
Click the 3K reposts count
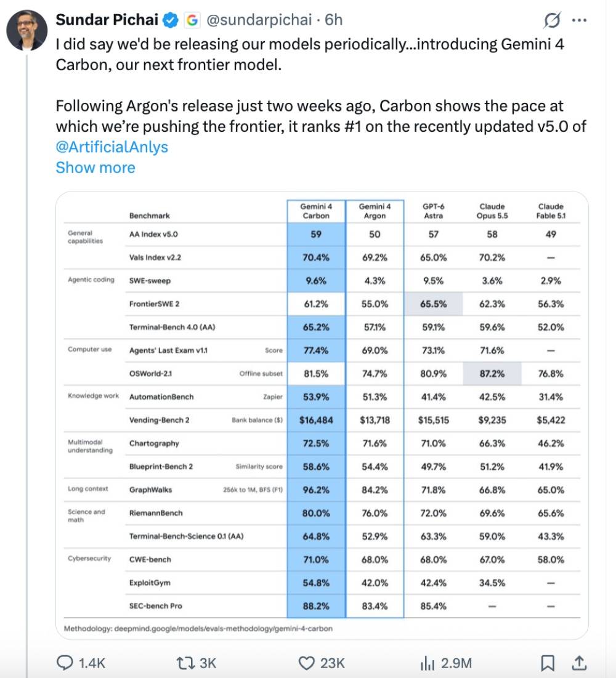[208, 663]
